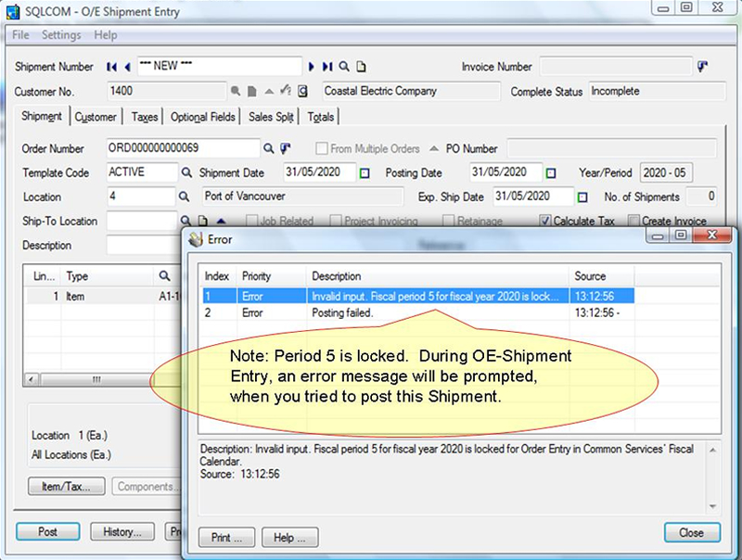
Task: Switch to Optional Fields tab
Action: click(202, 117)
